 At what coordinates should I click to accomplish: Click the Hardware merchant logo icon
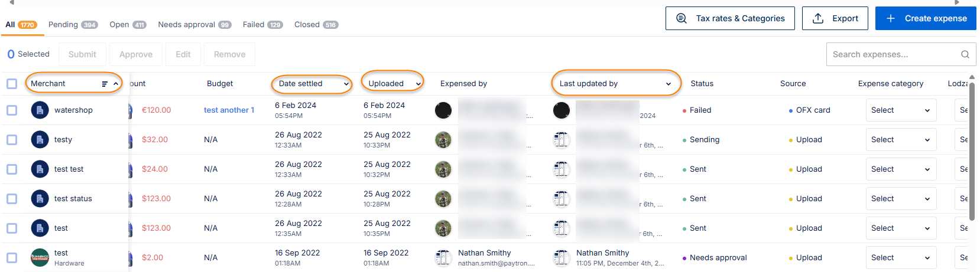tap(40, 258)
